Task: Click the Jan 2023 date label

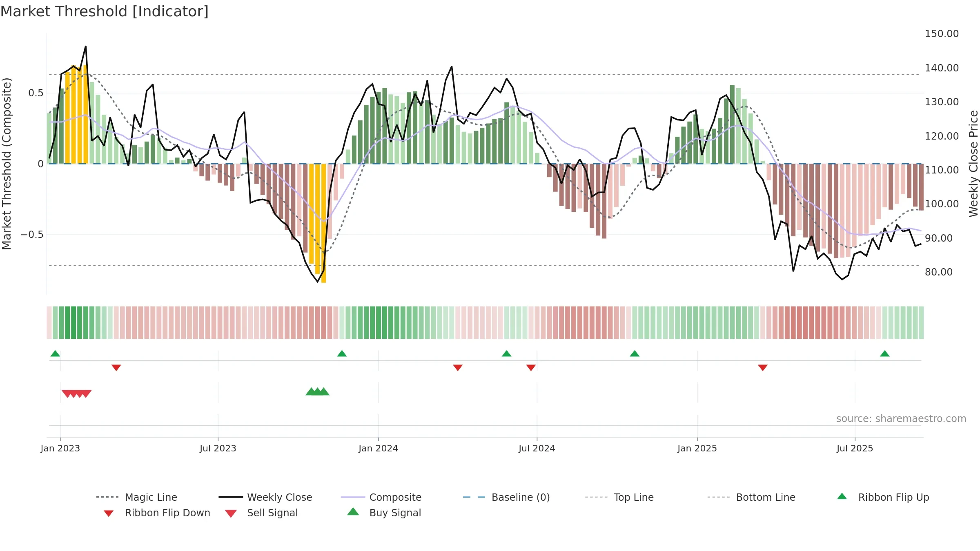Action: point(60,449)
